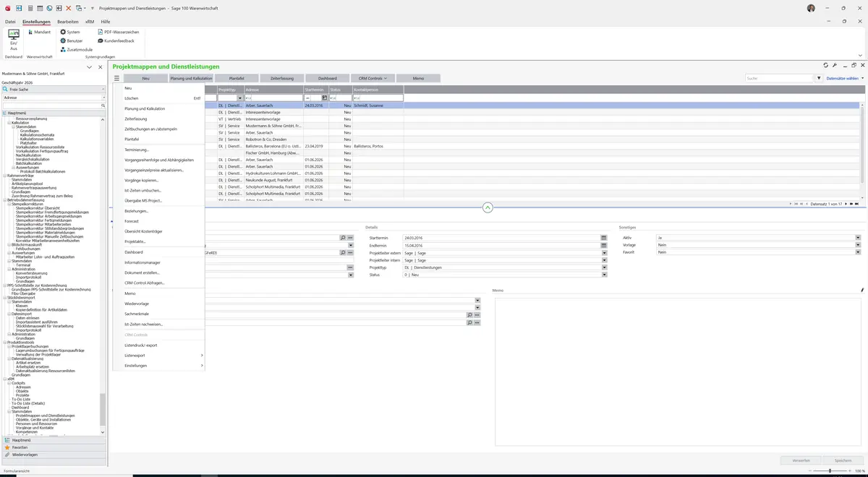Adjust the zoom slider in the status bar
Viewport: 868px width, 477px height.
coord(830,471)
